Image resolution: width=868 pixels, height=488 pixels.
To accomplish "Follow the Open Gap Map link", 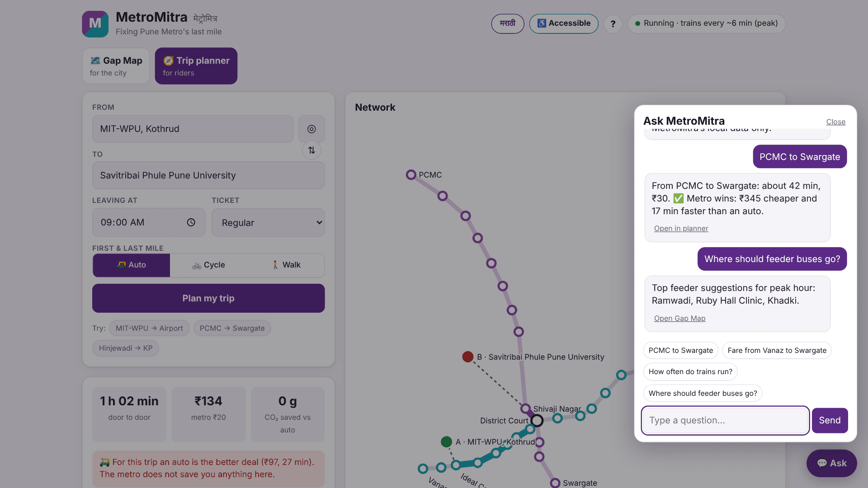I will [x=679, y=319].
